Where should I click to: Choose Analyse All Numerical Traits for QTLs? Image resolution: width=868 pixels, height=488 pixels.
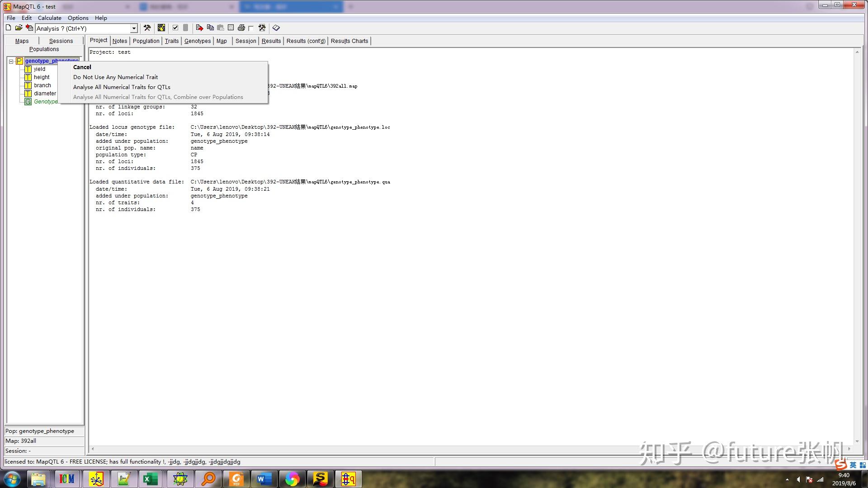(122, 87)
